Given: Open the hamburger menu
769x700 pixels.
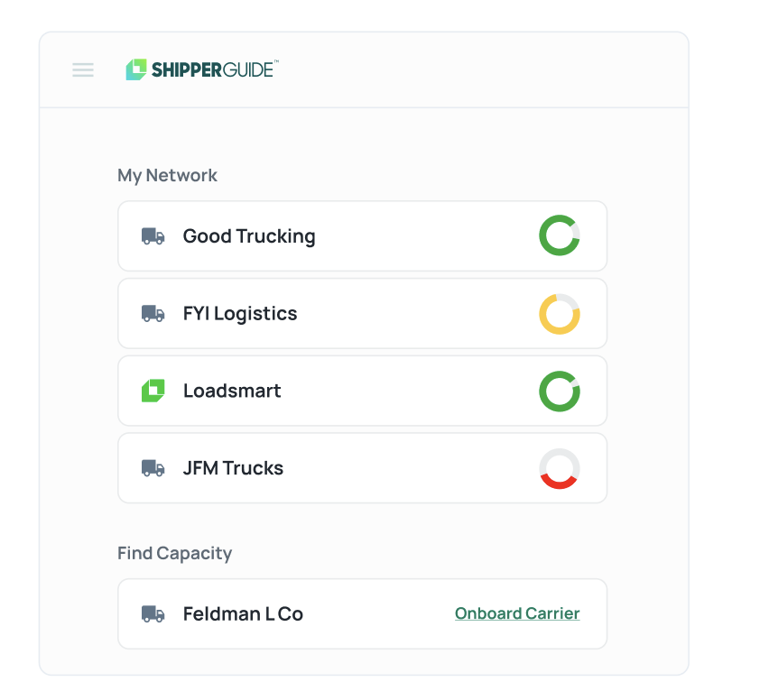Looking at the screenshot, I should click(83, 70).
